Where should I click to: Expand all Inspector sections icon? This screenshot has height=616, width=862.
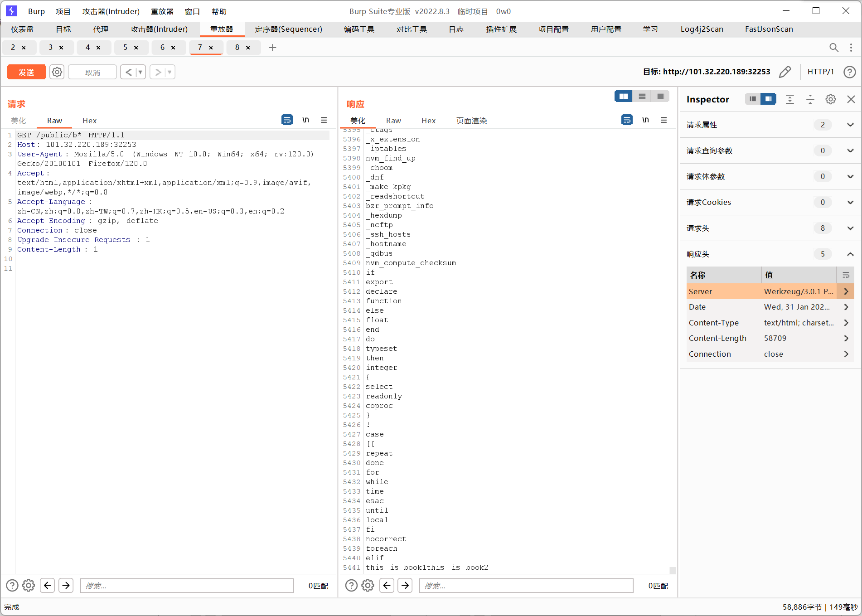(790, 99)
